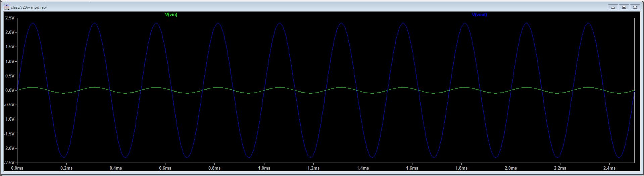Click the -1.5V vertical axis label
Viewport: 644px width, 176px height.
(9, 134)
